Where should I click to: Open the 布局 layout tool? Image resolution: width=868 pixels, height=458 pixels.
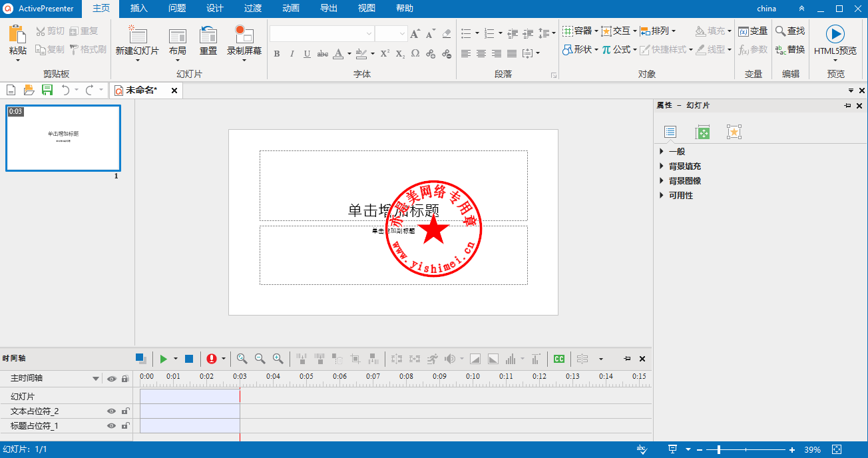[x=177, y=36]
